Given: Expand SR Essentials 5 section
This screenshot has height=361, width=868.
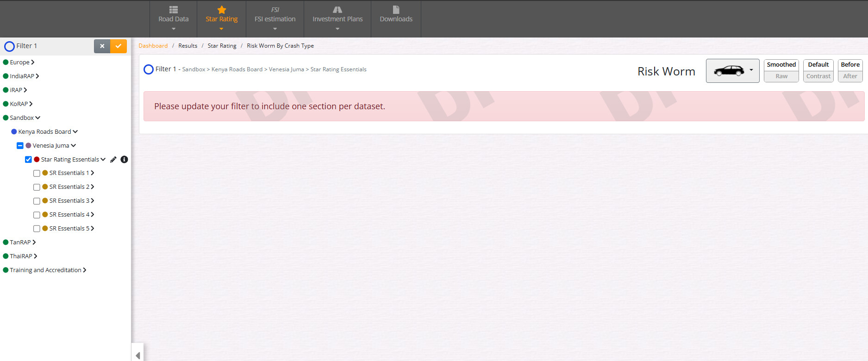Looking at the screenshot, I should pyautogui.click(x=93, y=228).
